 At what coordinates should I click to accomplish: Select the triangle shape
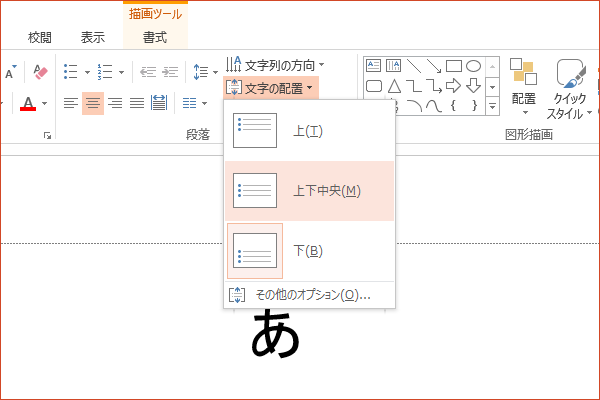[x=394, y=86]
